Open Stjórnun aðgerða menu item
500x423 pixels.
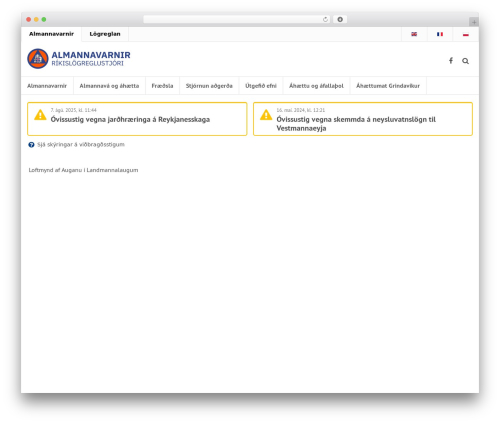pos(209,86)
